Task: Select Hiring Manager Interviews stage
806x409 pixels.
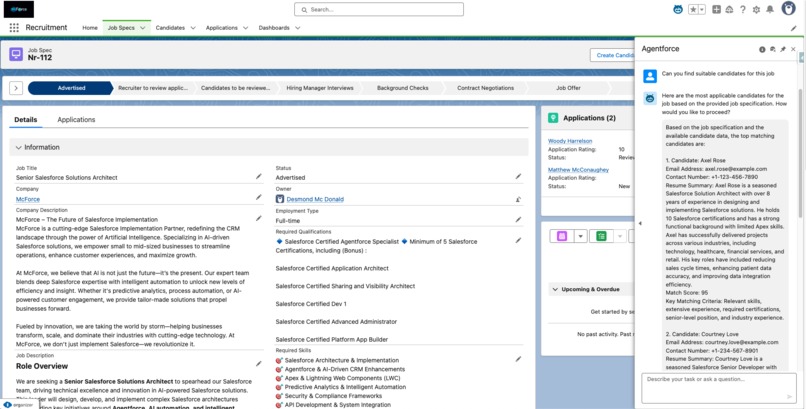Action: point(320,88)
